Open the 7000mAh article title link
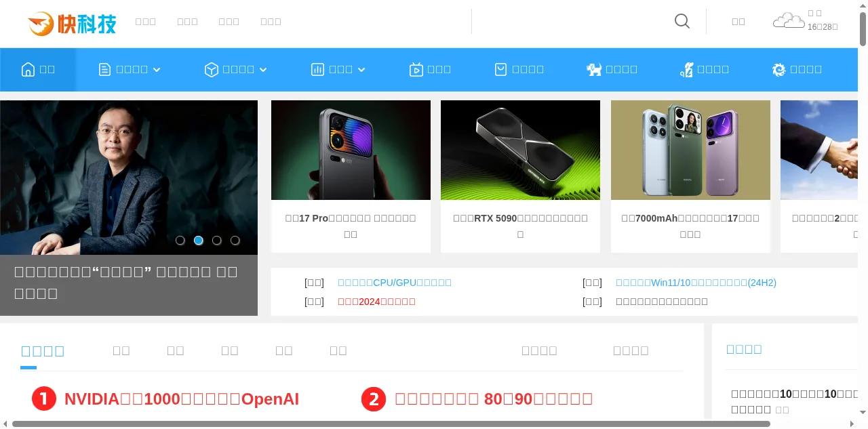The width and height of the screenshot is (868, 429). tap(690, 226)
